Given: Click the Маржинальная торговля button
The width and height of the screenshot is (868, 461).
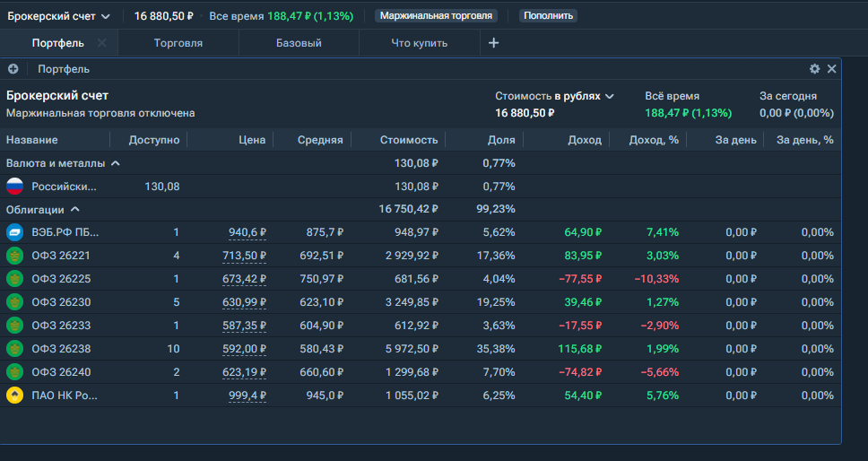Looking at the screenshot, I should [x=436, y=16].
